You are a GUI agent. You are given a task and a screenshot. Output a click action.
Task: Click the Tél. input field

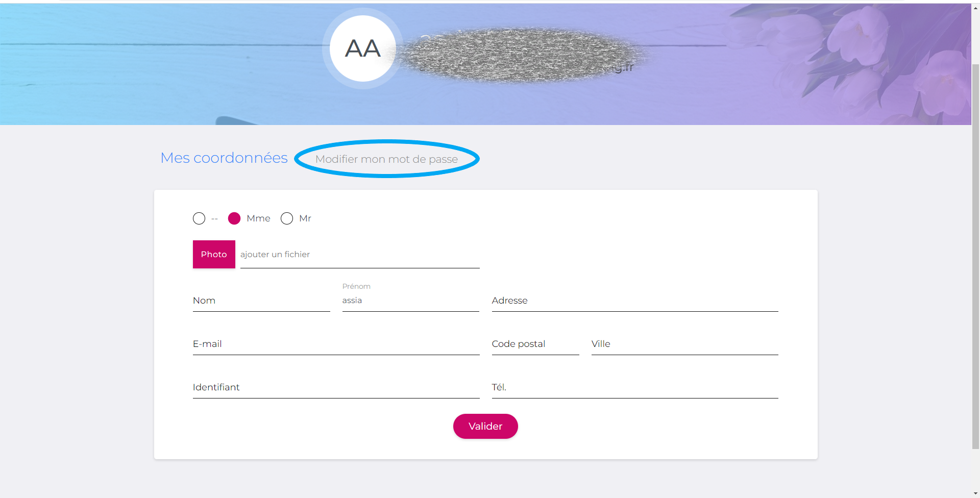click(x=634, y=387)
